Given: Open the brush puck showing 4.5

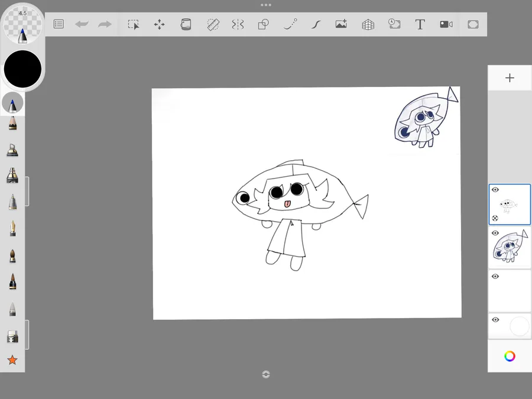Looking at the screenshot, I should tap(22, 25).
